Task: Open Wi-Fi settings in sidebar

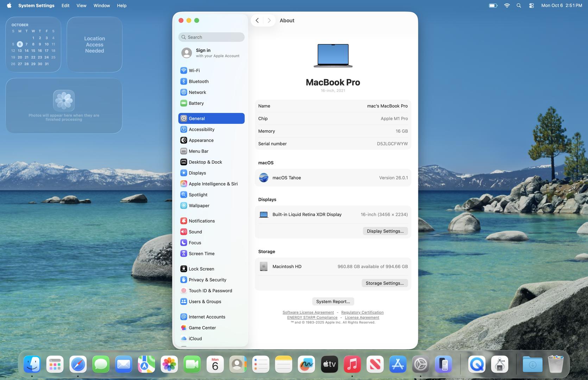Action: click(x=194, y=70)
